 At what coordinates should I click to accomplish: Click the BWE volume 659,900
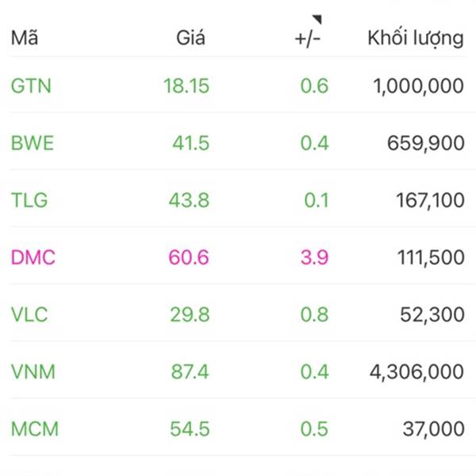(x=425, y=144)
